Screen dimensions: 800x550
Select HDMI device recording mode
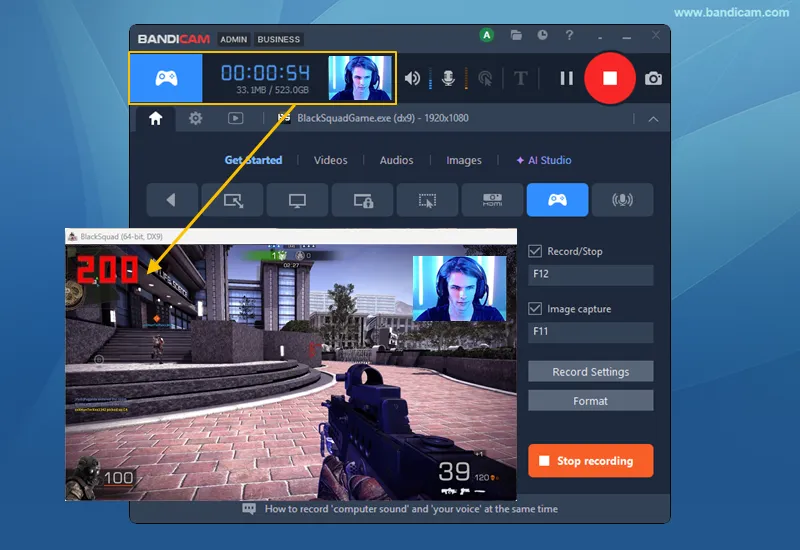(x=492, y=199)
